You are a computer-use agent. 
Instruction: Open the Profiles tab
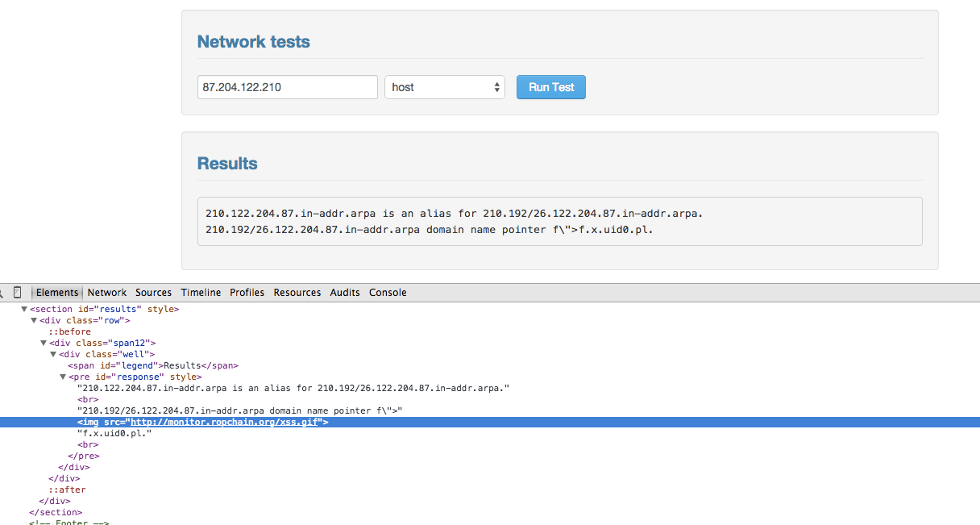coord(247,293)
